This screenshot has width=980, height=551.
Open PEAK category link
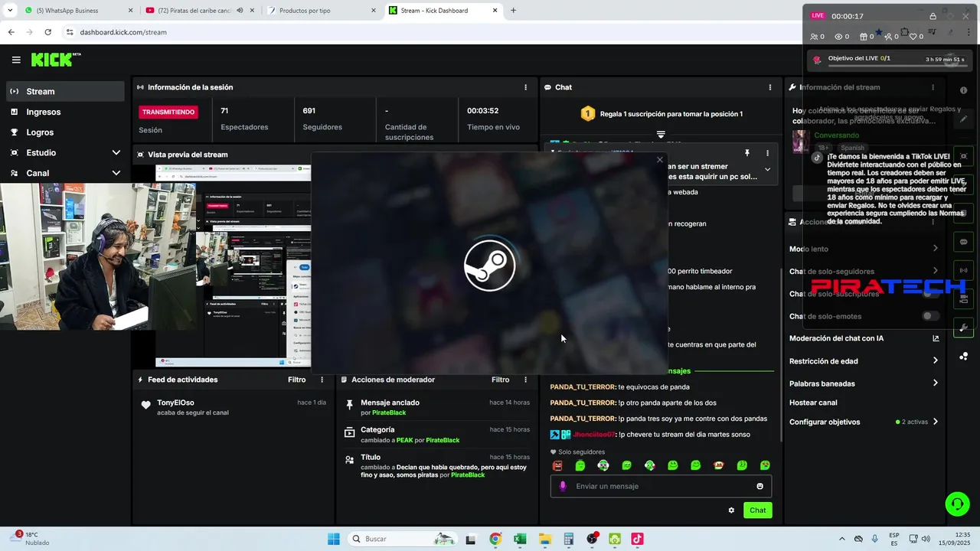point(404,440)
